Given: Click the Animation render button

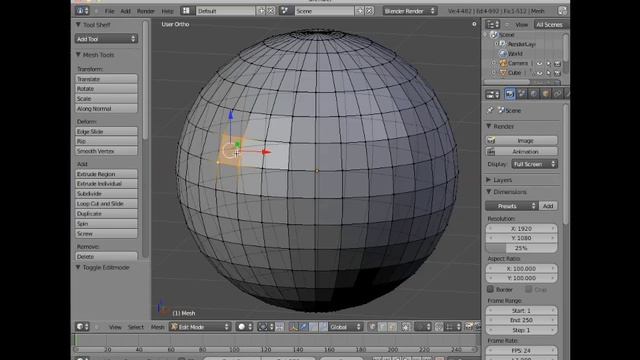Looking at the screenshot, I should (x=522, y=151).
